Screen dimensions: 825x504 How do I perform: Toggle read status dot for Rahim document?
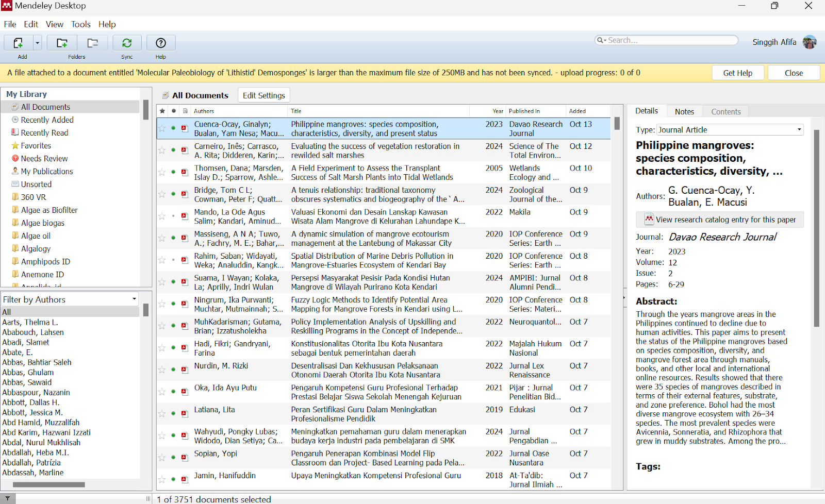[174, 260]
